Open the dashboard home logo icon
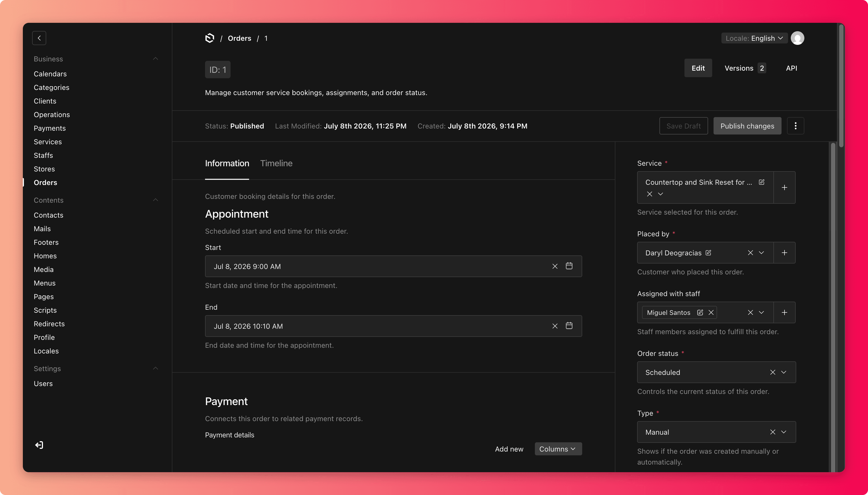The height and width of the screenshot is (495, 868). (210, 38)
